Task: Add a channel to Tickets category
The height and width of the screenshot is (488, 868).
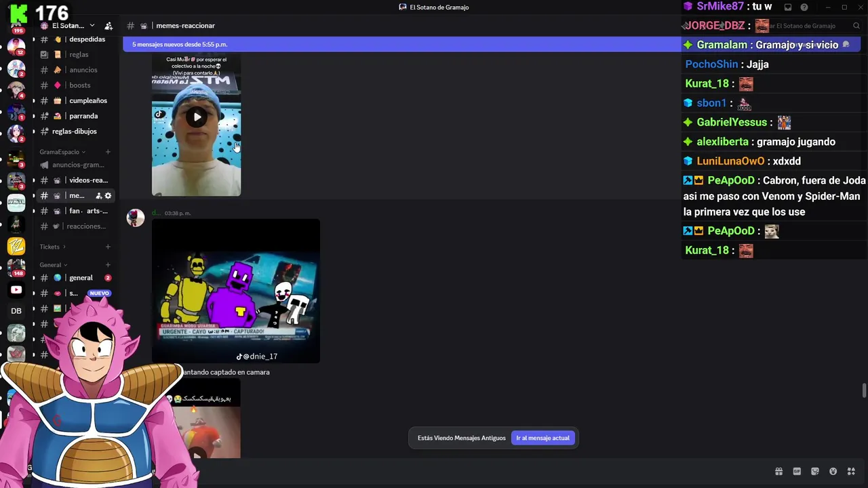Action: tap(108, 247)
